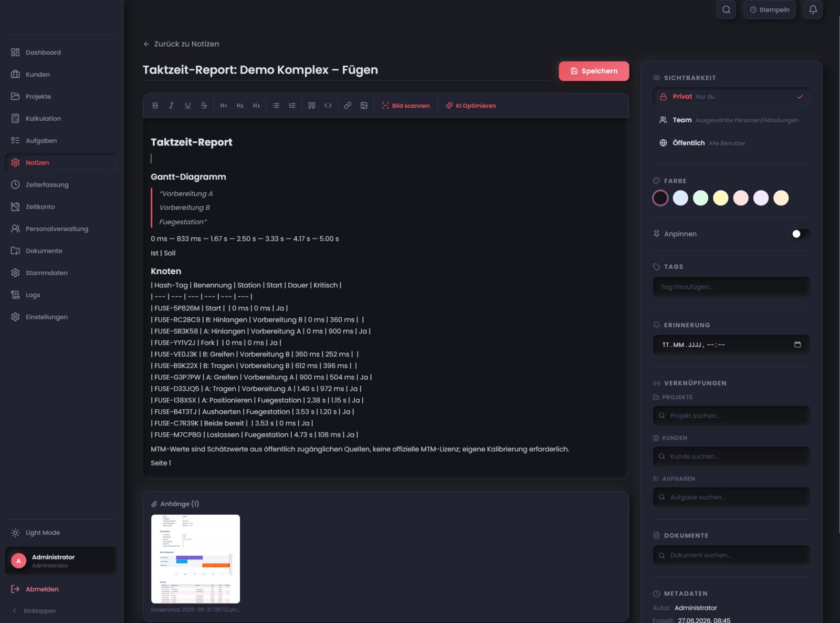Toggle the Anpinnen switch
This screenshot has height=623, width=840.
[801, 234]
